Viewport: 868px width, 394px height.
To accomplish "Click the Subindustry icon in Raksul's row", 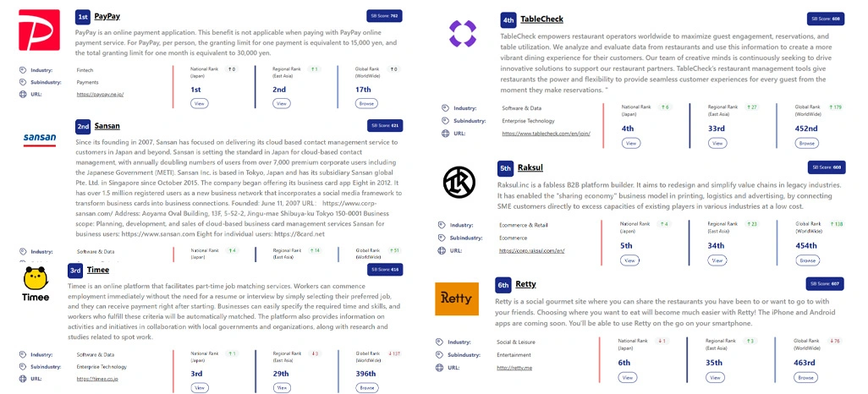I will point(441,238).
